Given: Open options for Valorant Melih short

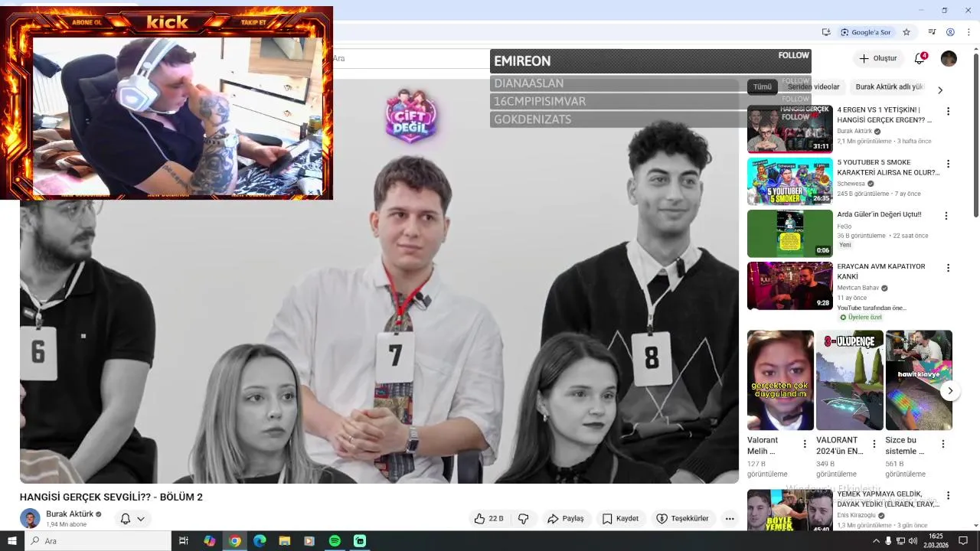Looking at the screenshot, I should 805,444.
